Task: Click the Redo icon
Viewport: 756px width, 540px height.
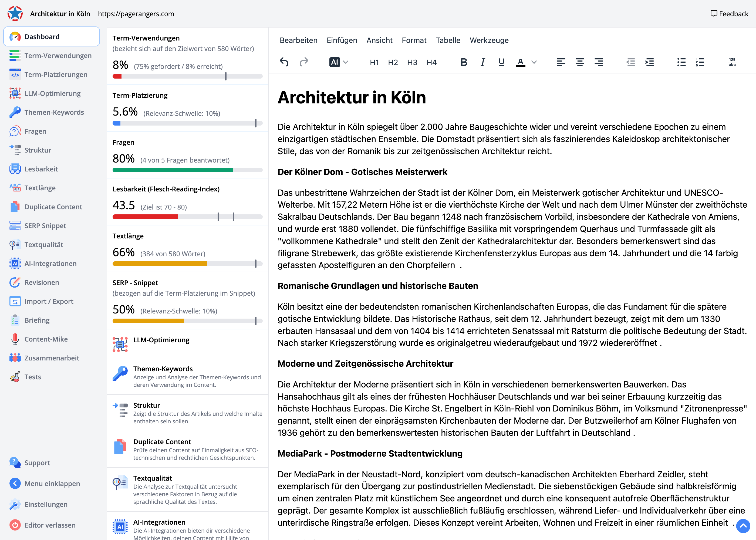Action: (303, 62)
